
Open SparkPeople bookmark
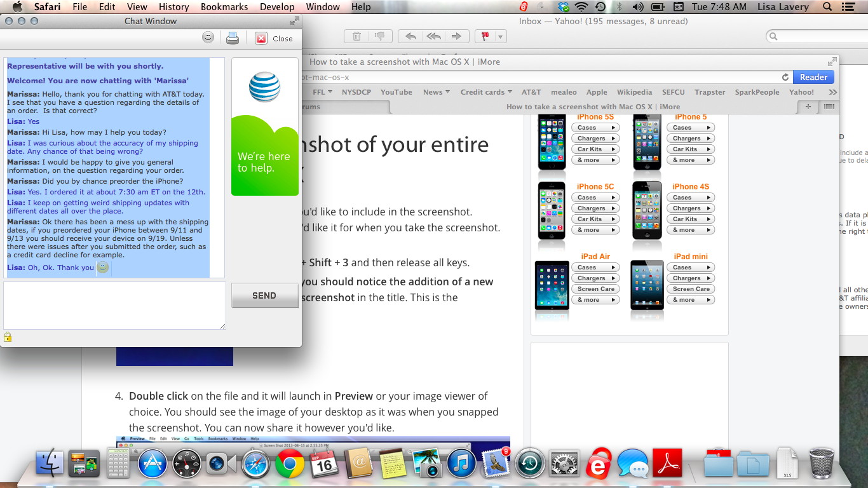click(757, 92)
